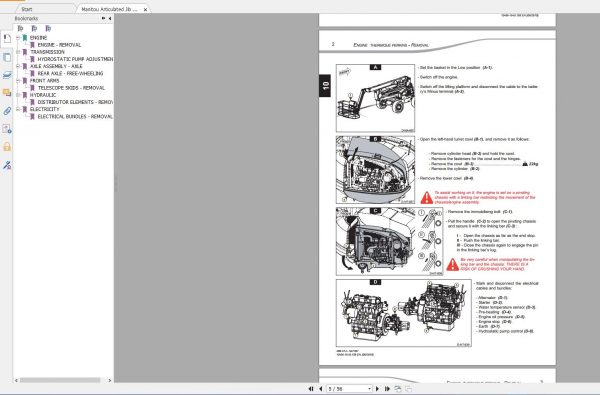The width and height of the screenshot is (600, 395).
Task: Open REAR AXLE - FREE-WHEELING bookmark
Action: tap(70, 73)
